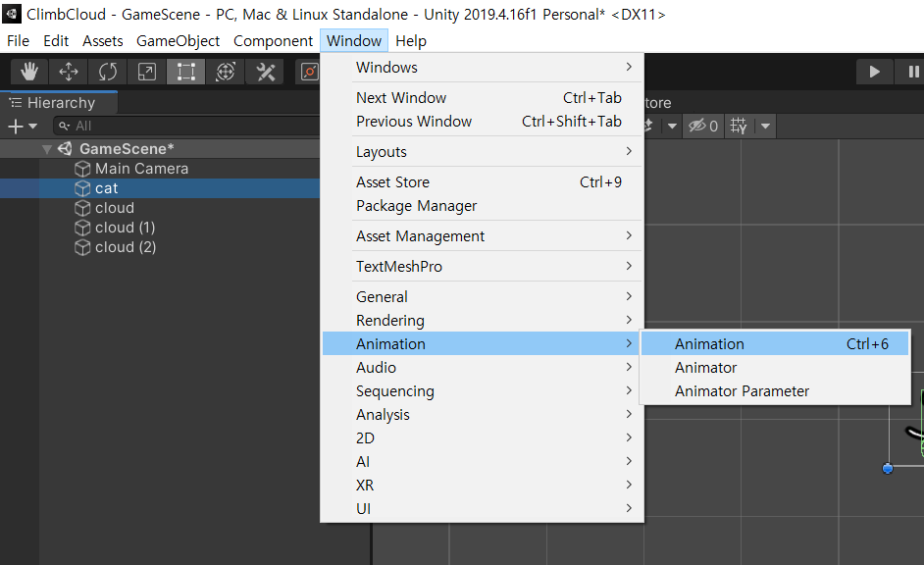924x565 pixels.
Task: Expand the Audio submenu
Action: [484, 367]
